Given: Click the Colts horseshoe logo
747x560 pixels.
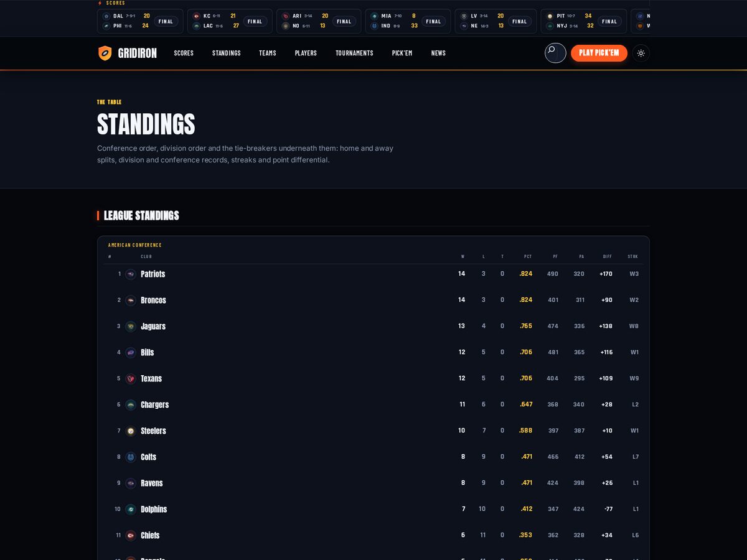Looking at the screenshot, I should (131, 457).
